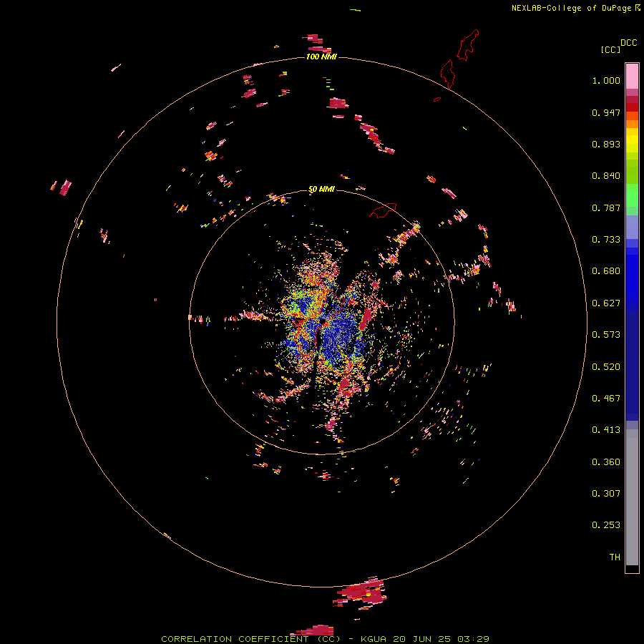Viewport: 644px width, 644px height.
Task: Click the radar site at the scope center
Action: [x=323, y=321]
